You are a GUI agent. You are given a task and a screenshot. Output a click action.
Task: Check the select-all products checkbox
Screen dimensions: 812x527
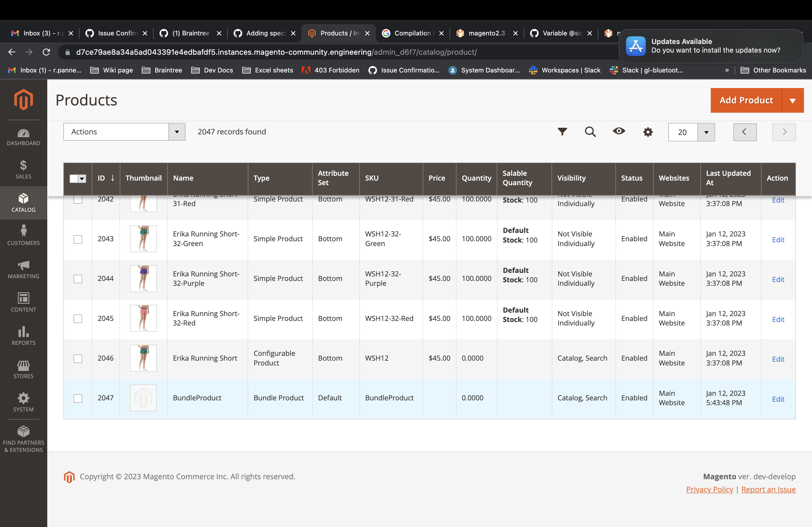click(x=74, y=178)
